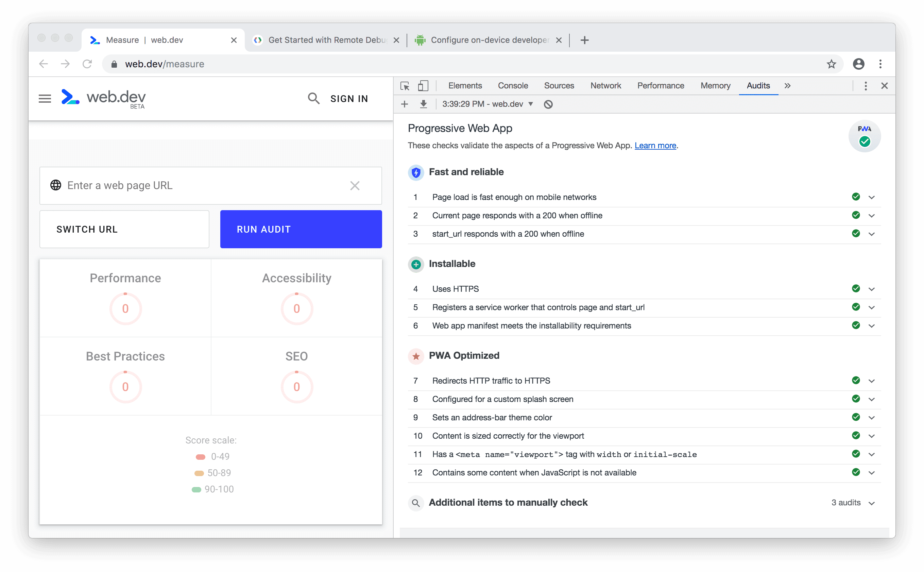
Task: Click the device toggle mobile icon
Action: [x=423, y=86]
